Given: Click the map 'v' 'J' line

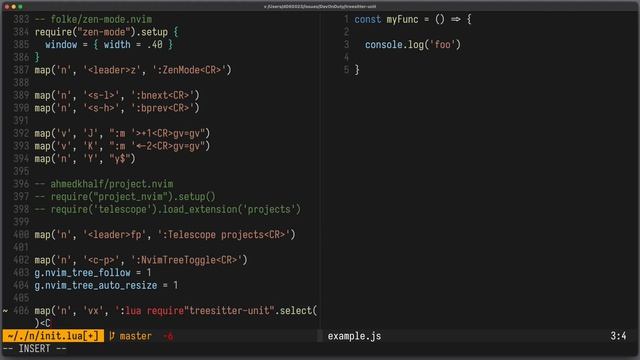Looking at the screenshot, I should [x=122, y=133].
